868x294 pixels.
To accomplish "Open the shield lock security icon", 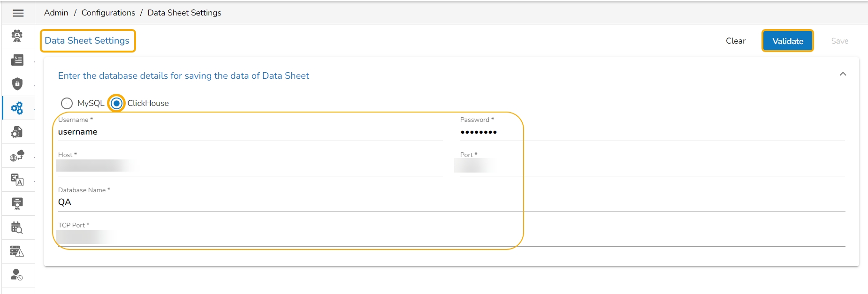I will tap(17, 84).
